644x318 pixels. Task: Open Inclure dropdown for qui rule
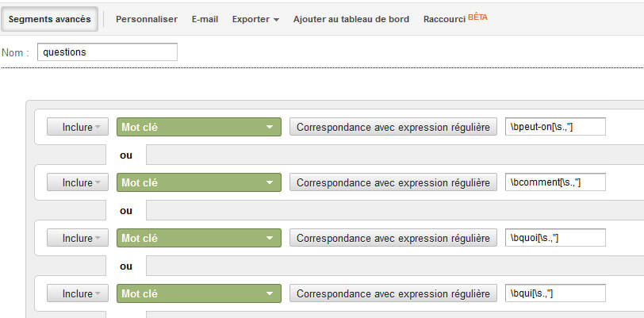coord(78,293)
